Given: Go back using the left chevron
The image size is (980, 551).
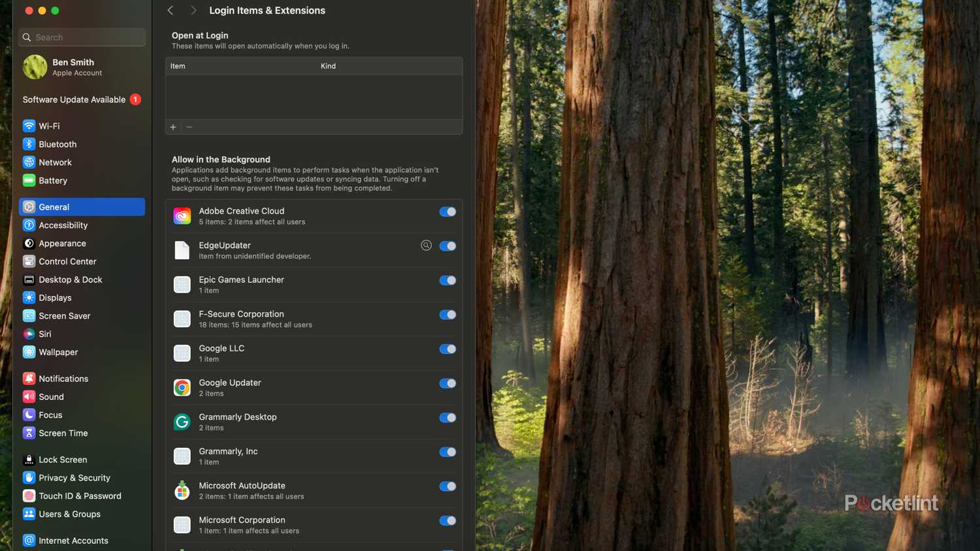Looking at the screenshot, I should 171,10.
